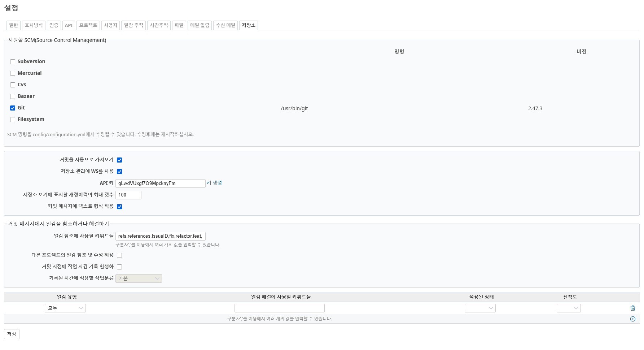The width and height of the screenshot is (644, 350).
Task: Enable the Subversion SCM checkbox
Action: [13, 62]
